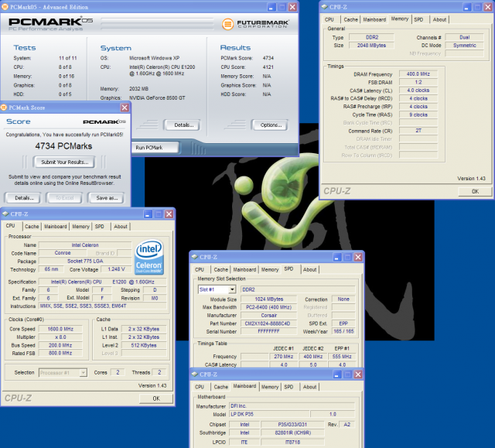The height and width of the screenshot is (448, 495).
Task: Click the CPU-Z title icon in Mainboard window
Action: (x=195, y=374)
